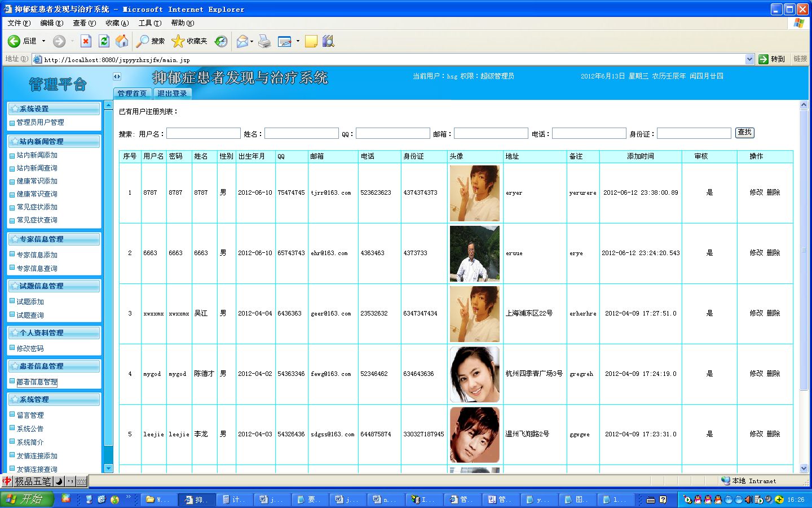Click 删除 for user 6663

(x=773, y=253)
